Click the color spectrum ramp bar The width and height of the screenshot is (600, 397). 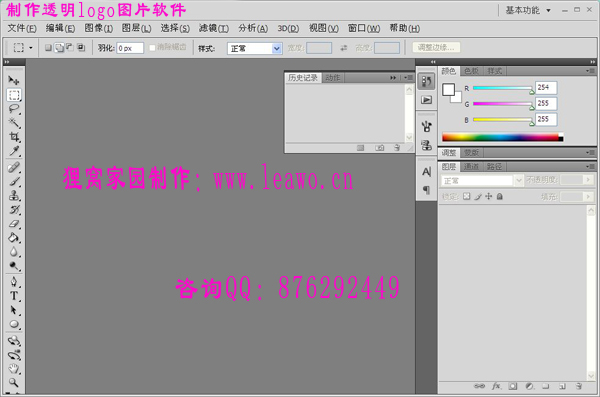coord(502,137)
